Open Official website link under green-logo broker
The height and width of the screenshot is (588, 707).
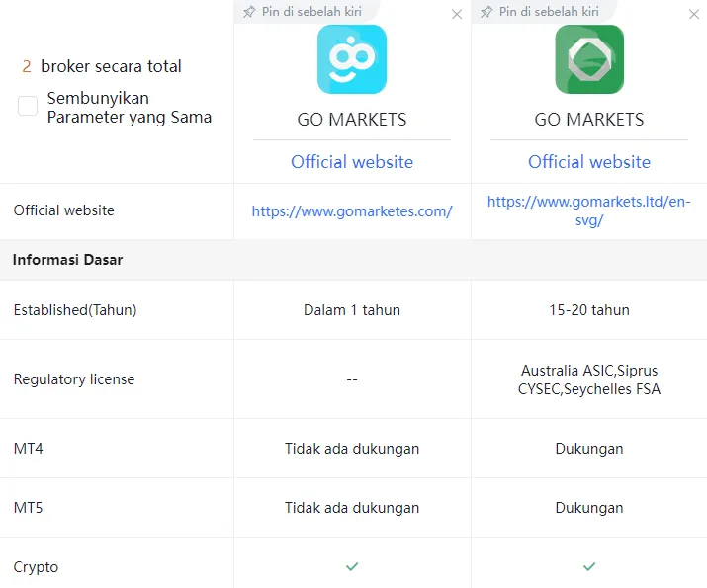tap(589, 162)
